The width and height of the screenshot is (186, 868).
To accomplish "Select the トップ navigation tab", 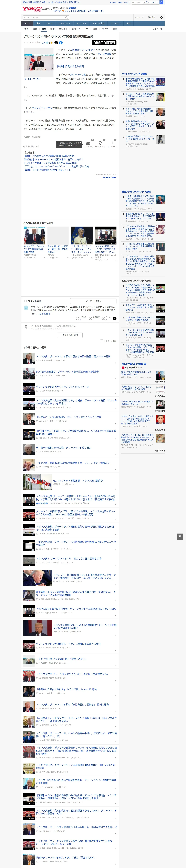I will (x=27, y=24).
